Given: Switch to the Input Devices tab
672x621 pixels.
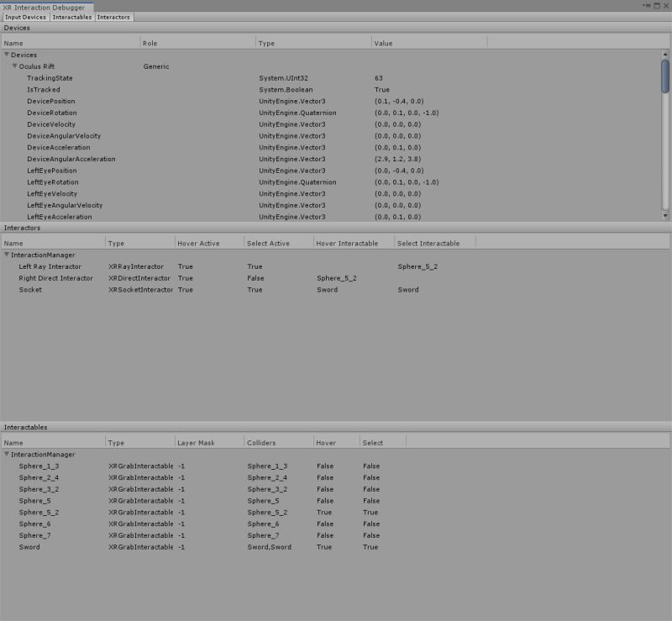Looking at the screenshot, I should coord(25,16).
